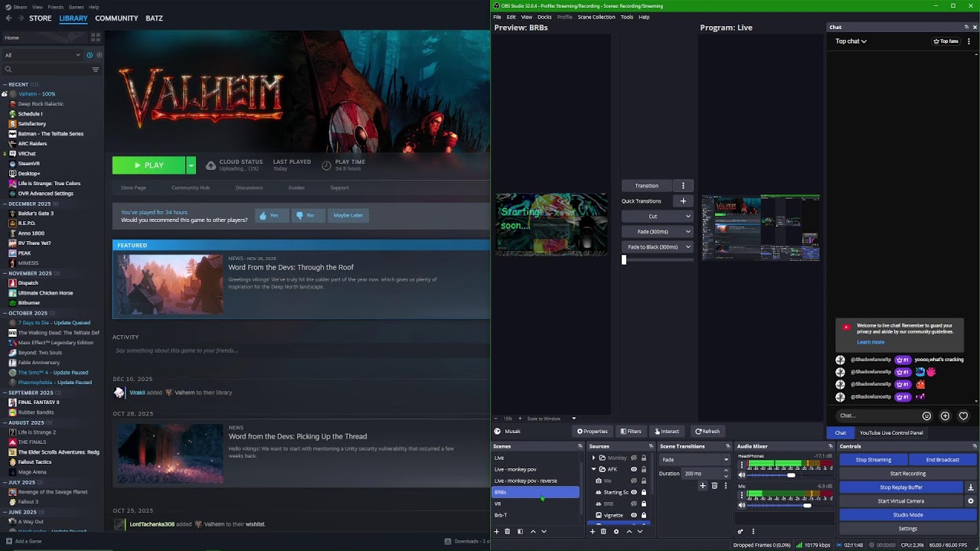Click Stop Streaming in OBS Controls
Image resolution: width=980 pixels, height=551 pixels.
click(874, 460)
